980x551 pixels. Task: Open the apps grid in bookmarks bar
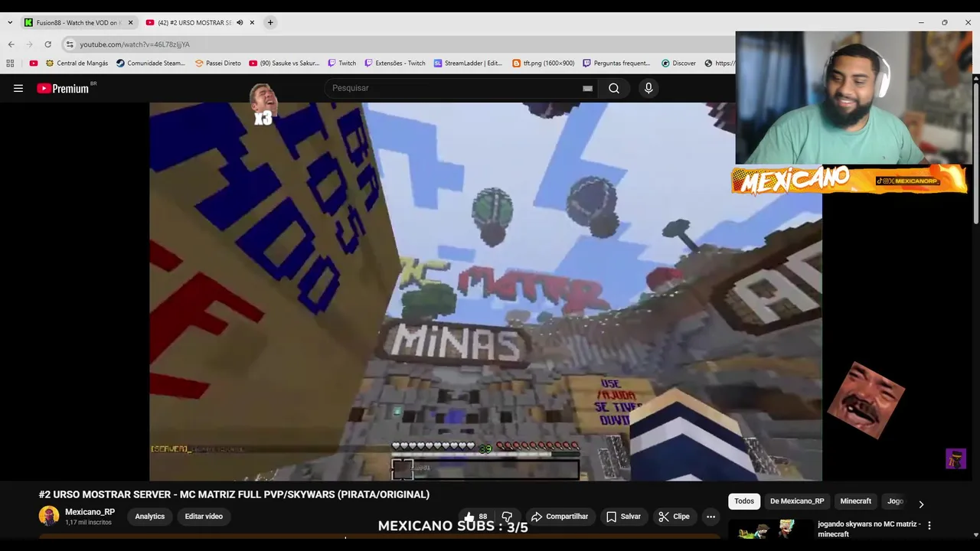(11, 64)
